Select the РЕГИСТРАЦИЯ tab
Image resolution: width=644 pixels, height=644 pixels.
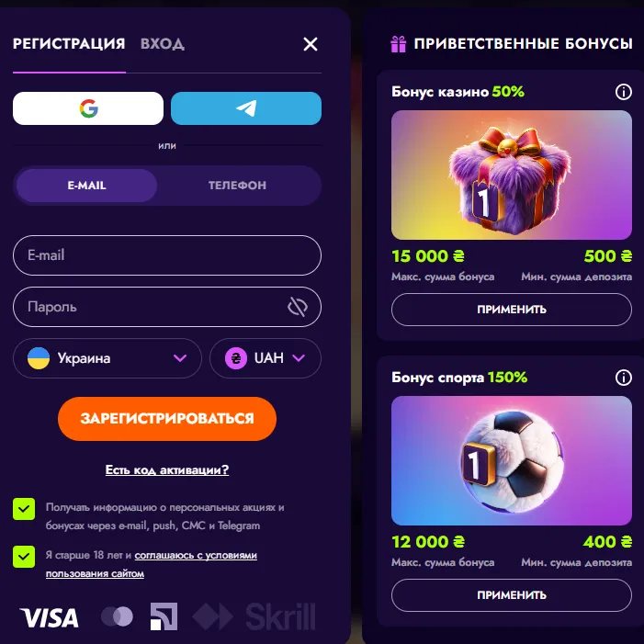coord(69,43)
